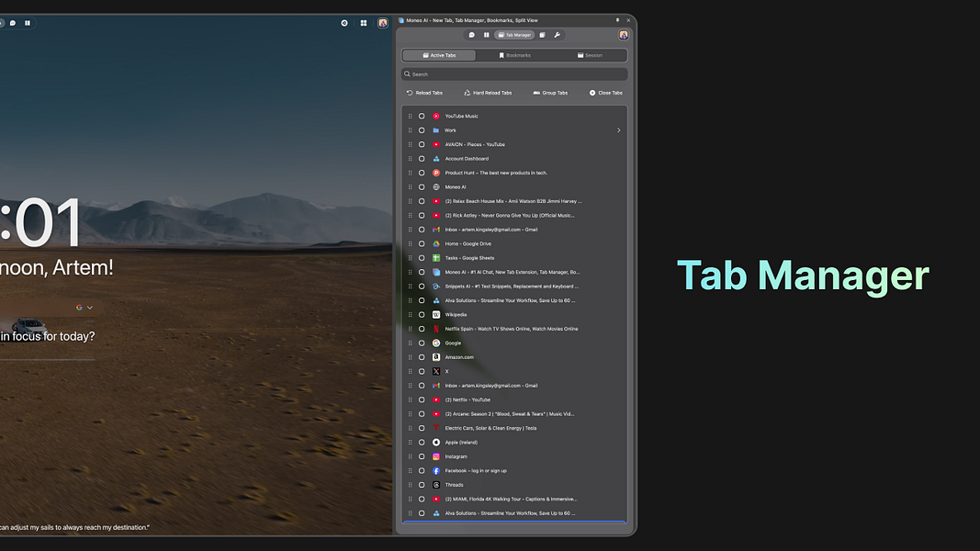The width and height of the screenshot is (980, 551).
Task: Click the profile avatar on new tab page
Action: [x=383, y=23]
